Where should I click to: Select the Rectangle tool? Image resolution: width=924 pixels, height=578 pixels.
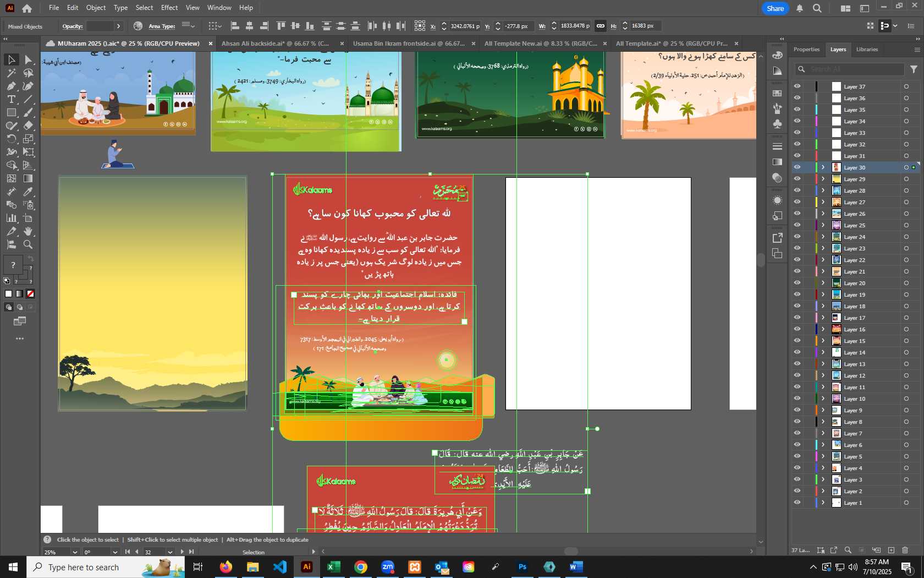coord(11,112)
